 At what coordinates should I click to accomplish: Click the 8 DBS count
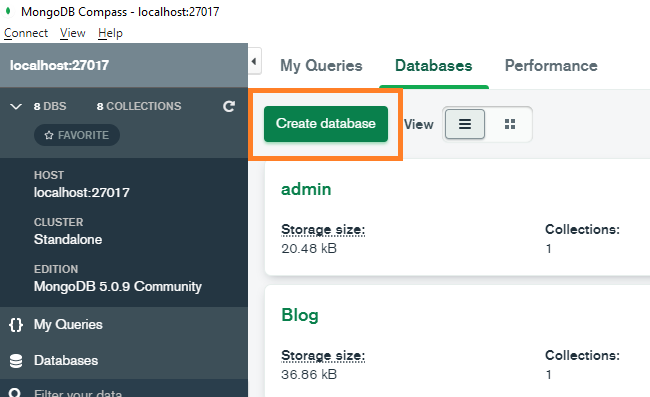pos(50,107)
